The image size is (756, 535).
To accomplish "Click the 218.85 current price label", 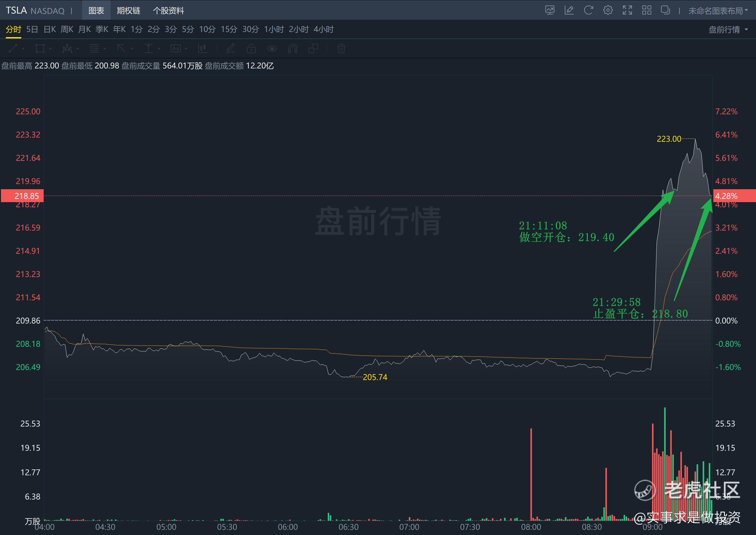I will pos(22,196).
